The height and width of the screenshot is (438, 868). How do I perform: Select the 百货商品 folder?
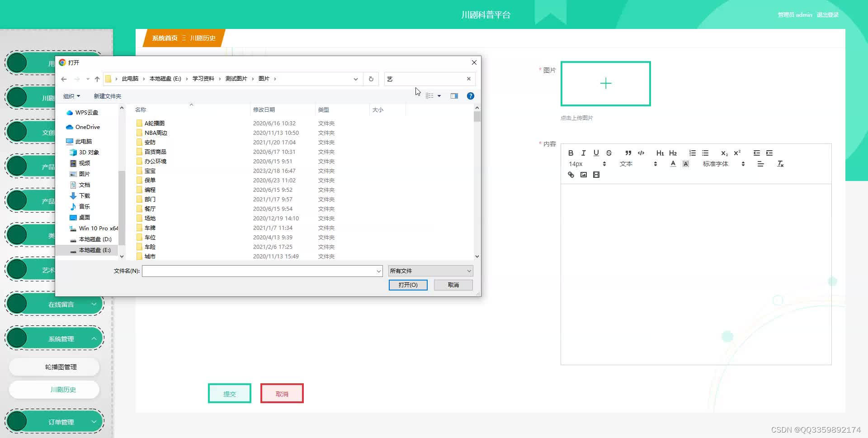155,152
